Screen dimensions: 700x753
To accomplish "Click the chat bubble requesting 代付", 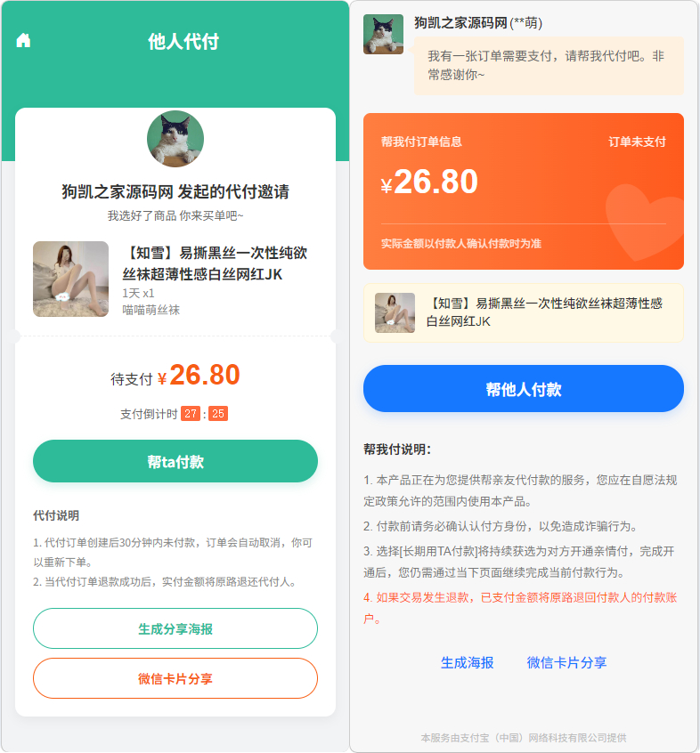I will 549,66.
